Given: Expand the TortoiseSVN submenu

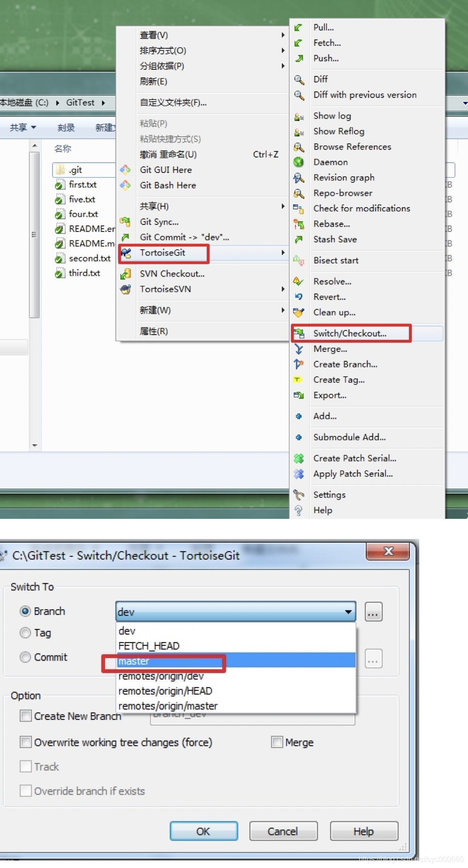Looking at the screenshot, I should tap(283, 289).
